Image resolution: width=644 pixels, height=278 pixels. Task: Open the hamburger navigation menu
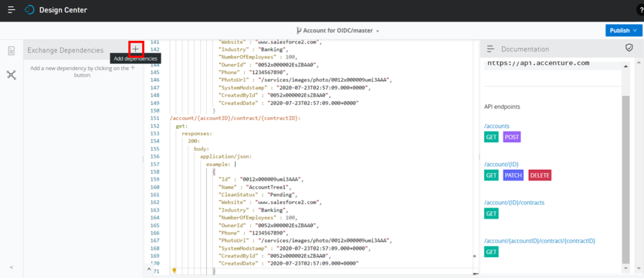click(11, 10)
